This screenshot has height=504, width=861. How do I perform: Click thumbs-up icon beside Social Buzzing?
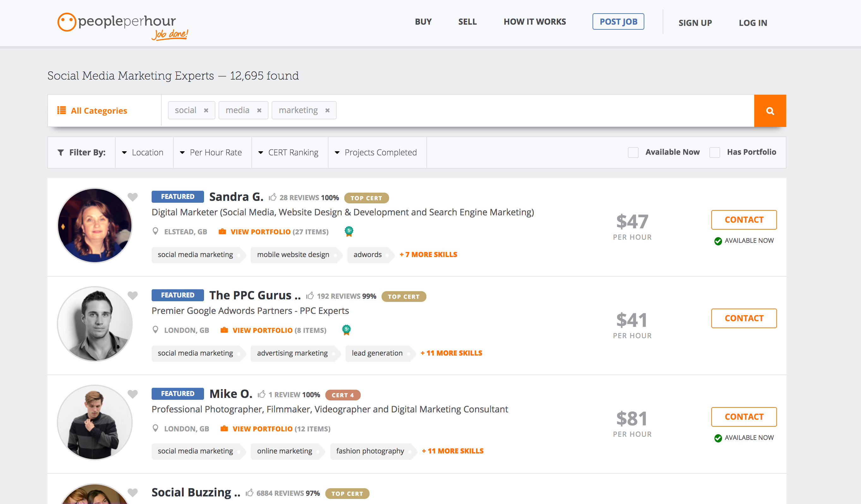click(x=250, y=492)
